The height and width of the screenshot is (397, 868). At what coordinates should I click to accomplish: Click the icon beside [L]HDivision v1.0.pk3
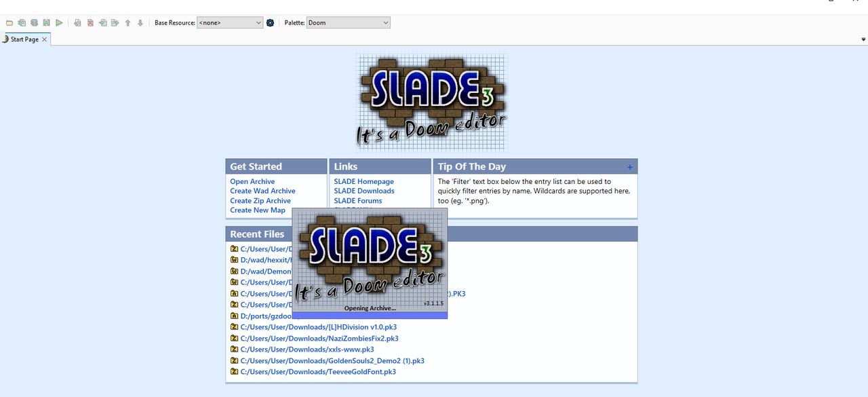point(234,327)
